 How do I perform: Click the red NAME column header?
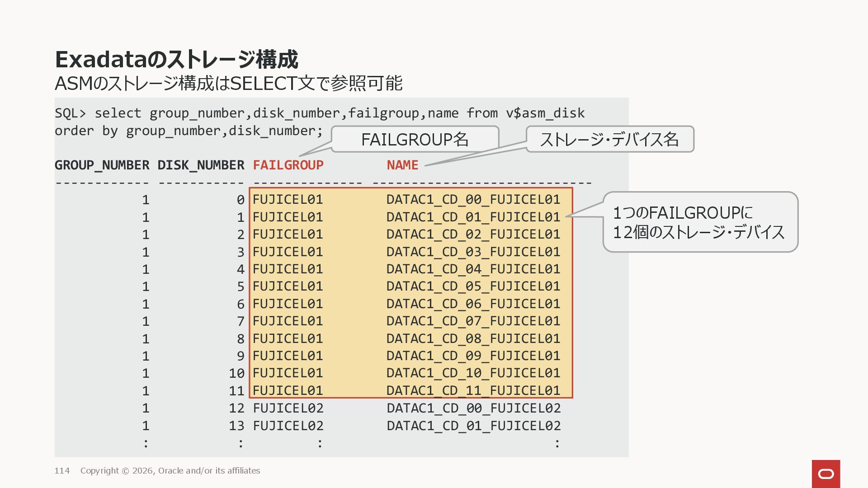[x=402, y=165]
